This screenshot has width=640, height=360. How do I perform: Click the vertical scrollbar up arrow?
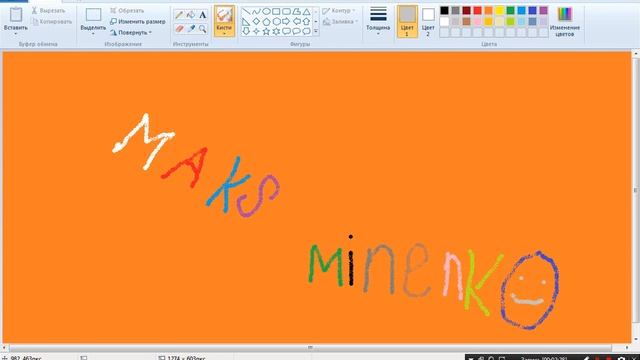636,54
